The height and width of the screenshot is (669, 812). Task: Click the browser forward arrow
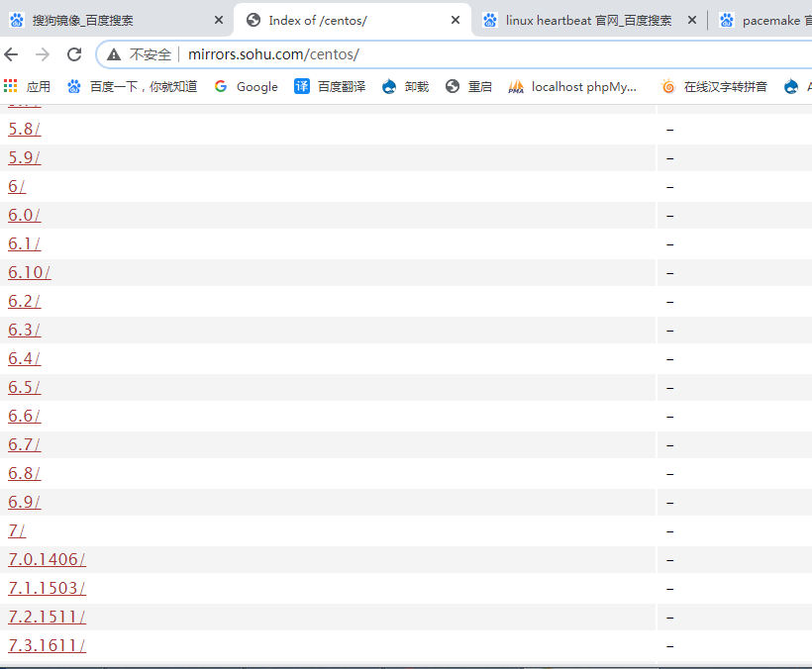(x=43, y=54)
